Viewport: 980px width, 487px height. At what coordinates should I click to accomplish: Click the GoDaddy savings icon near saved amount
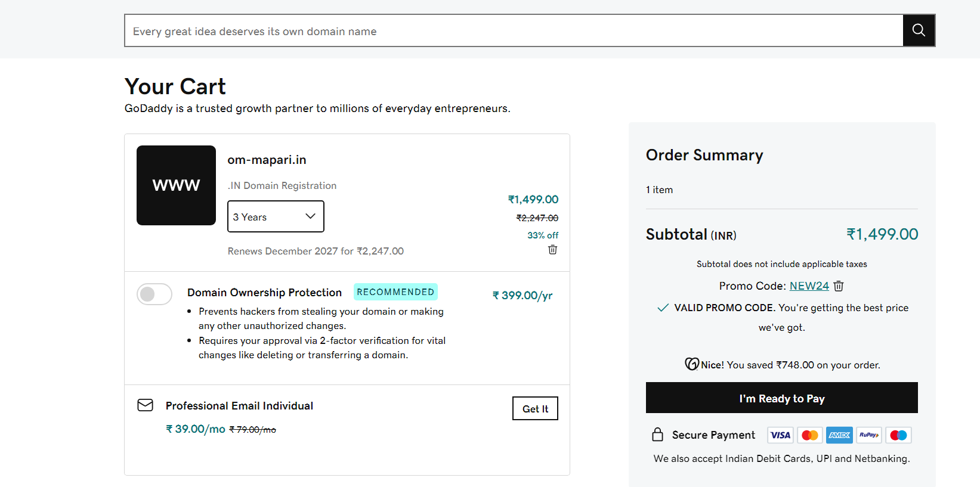pos(692,364)
